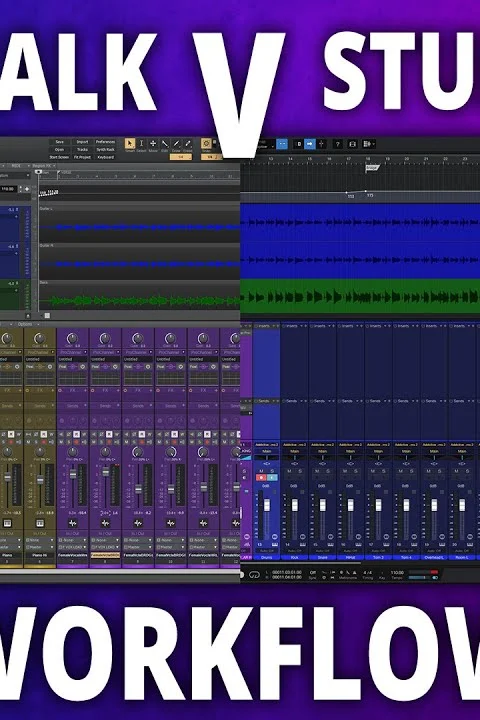Open Region FX menu in Cakewalk track view
Screen dimensions: 480x720
click(42, 166)
